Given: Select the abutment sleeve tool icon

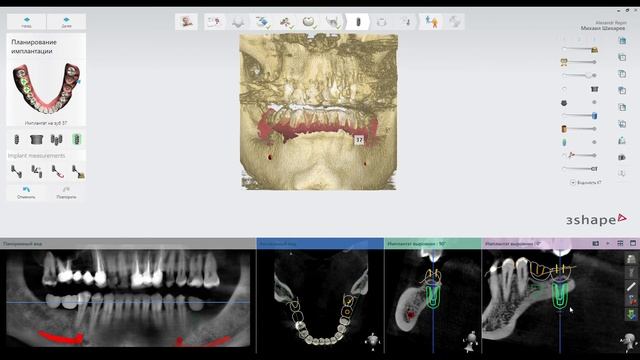Looking at the screenshot, I should coord(36,140).
